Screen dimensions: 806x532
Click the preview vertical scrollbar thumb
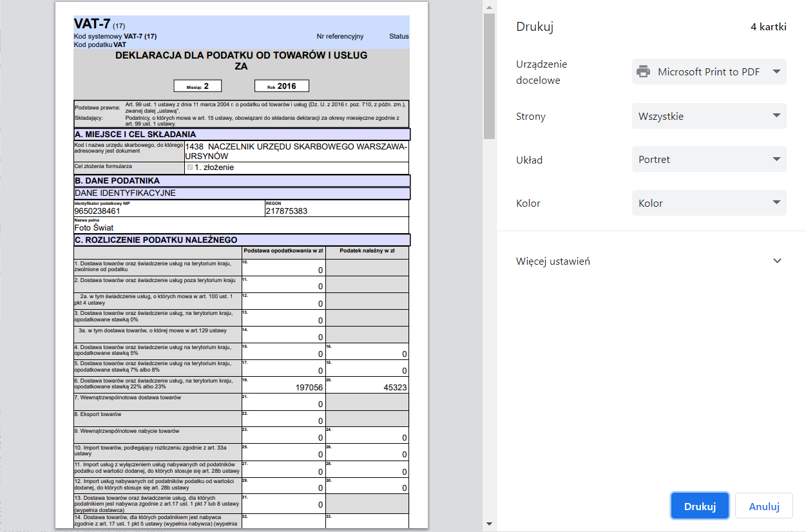(x=489, y=76)
